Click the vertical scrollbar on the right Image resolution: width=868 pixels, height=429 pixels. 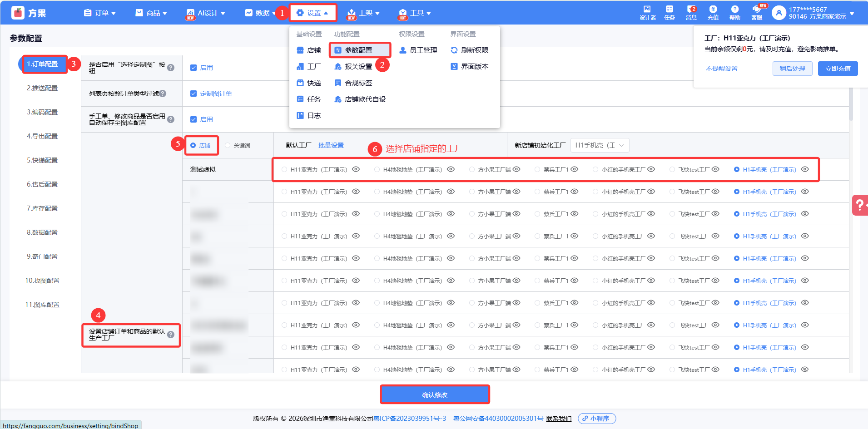point(851,104)
